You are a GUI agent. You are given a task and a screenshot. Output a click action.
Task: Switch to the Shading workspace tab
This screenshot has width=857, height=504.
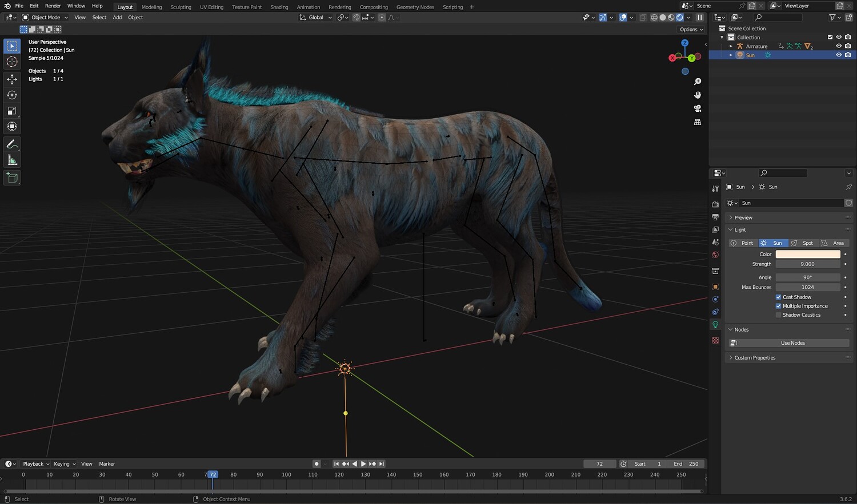pyautogui.click(x=279, y=7)
